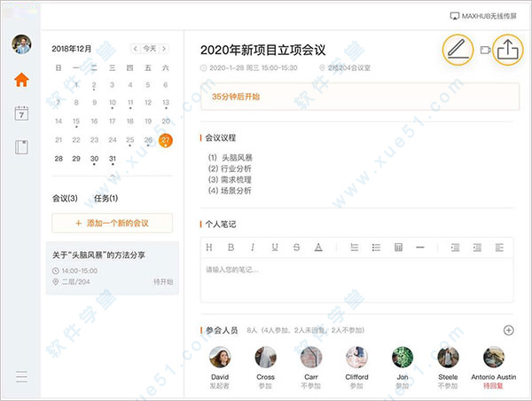Toggle bold in notes toolbar
The height and width of the screenshot is (401, 532).
(231, 248)
